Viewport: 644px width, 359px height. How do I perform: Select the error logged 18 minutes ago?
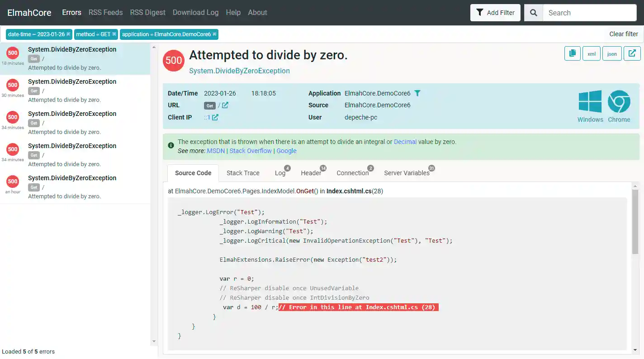tap(75, 59)
